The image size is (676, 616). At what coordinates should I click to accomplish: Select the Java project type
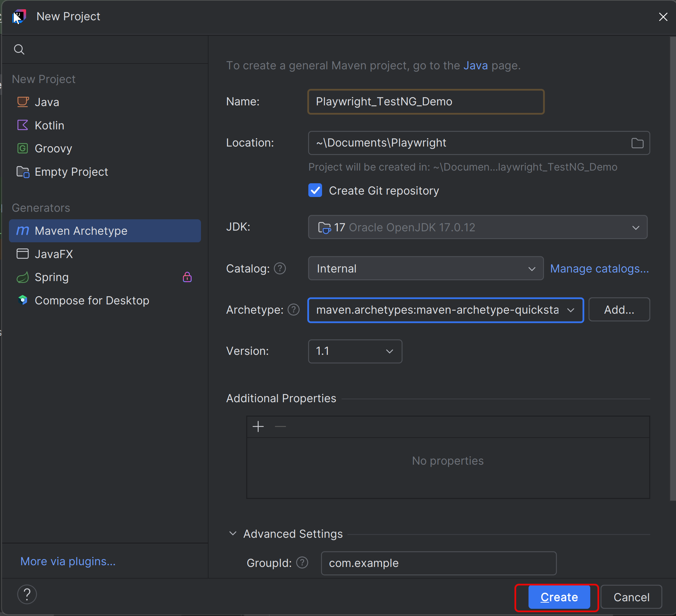47,102
